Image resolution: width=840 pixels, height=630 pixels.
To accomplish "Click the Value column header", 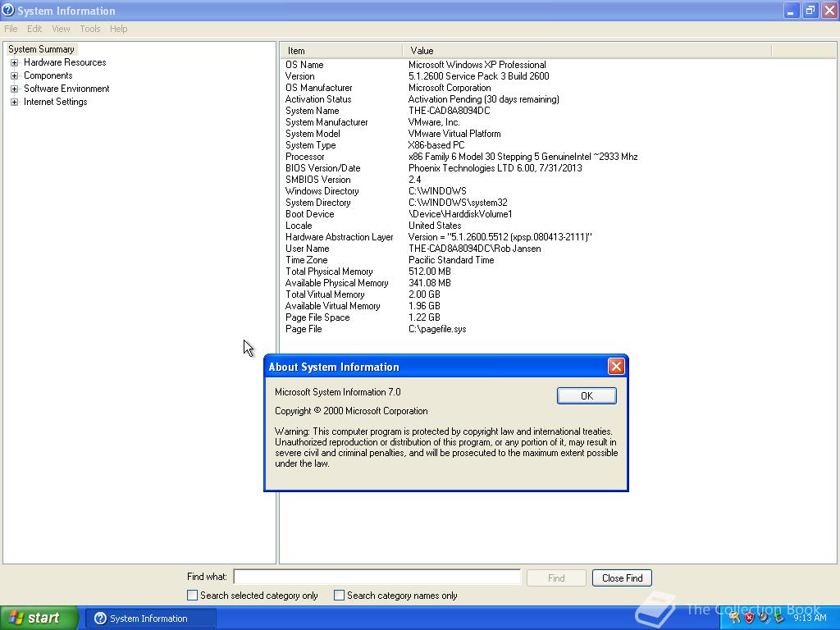I will pos(587,51).
